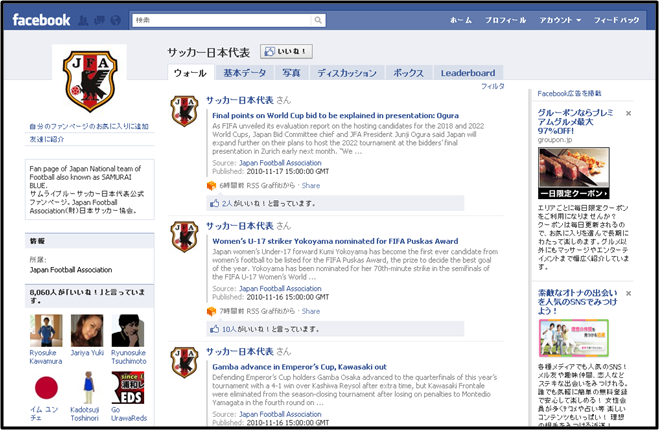The height and width of the screenshot is (430, 659).
Task: Click Japan Football Association source in Ogura post
Action: tap(280, 163)
